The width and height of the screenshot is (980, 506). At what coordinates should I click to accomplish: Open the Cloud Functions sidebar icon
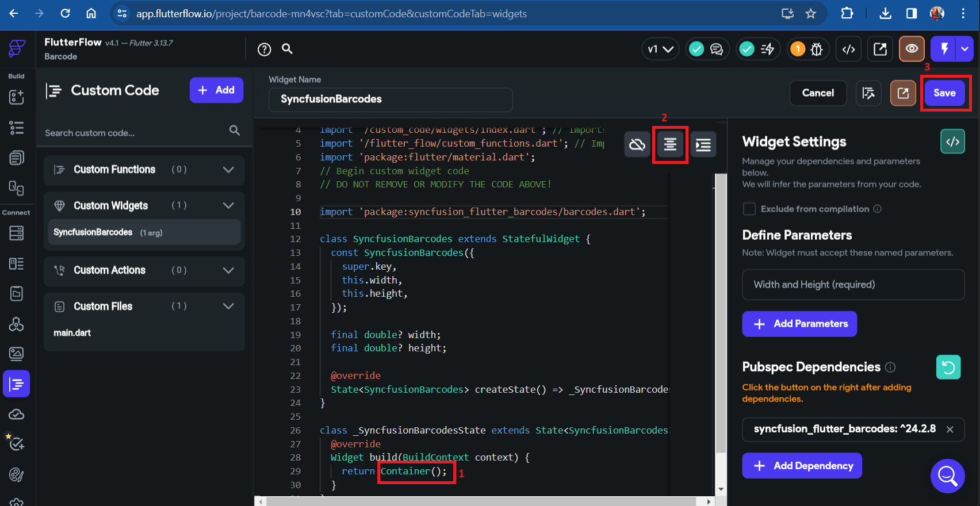coord(17,415)
